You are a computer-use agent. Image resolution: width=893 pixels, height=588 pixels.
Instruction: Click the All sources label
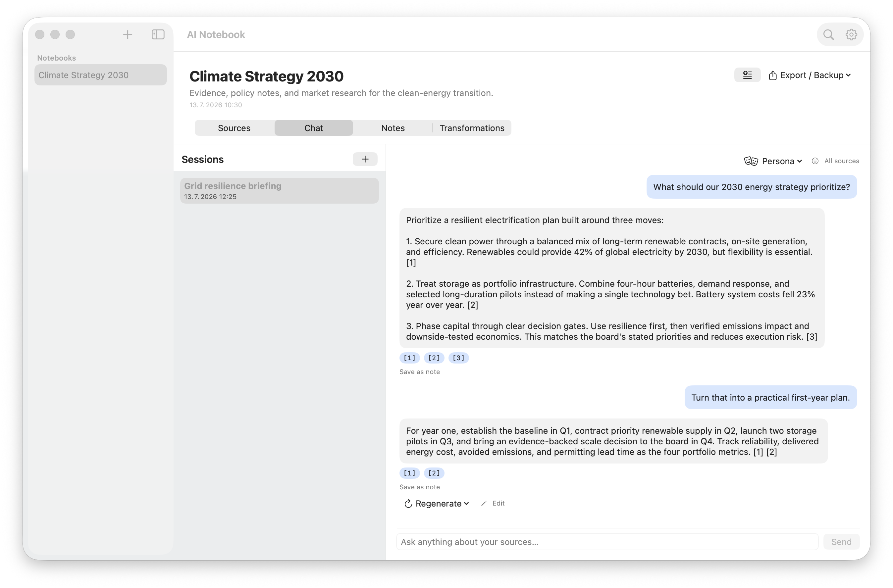click(x=842, y=161)
